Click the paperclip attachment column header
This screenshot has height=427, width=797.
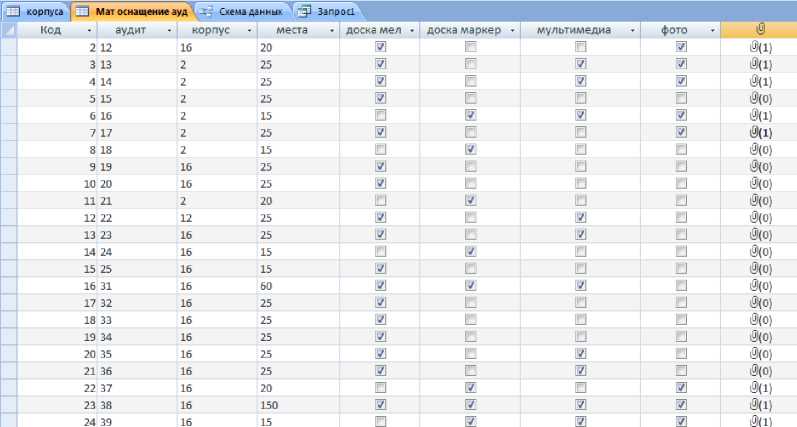pyautogui.click(x=759, y=30)
